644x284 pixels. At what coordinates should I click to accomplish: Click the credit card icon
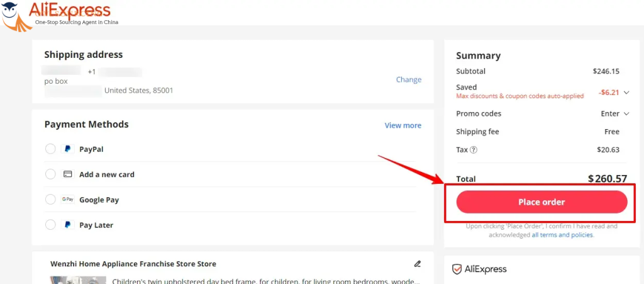67,174
